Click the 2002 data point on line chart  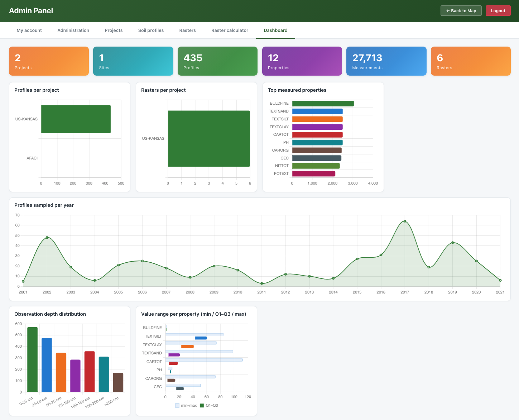coord(47,238)
